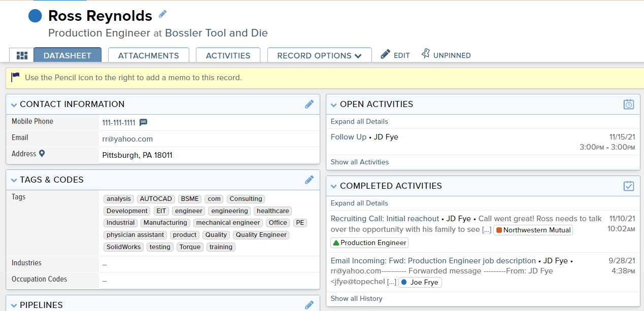644x311 pixels.
Task: Click the Industrial tag
Action: pos(121,223)
